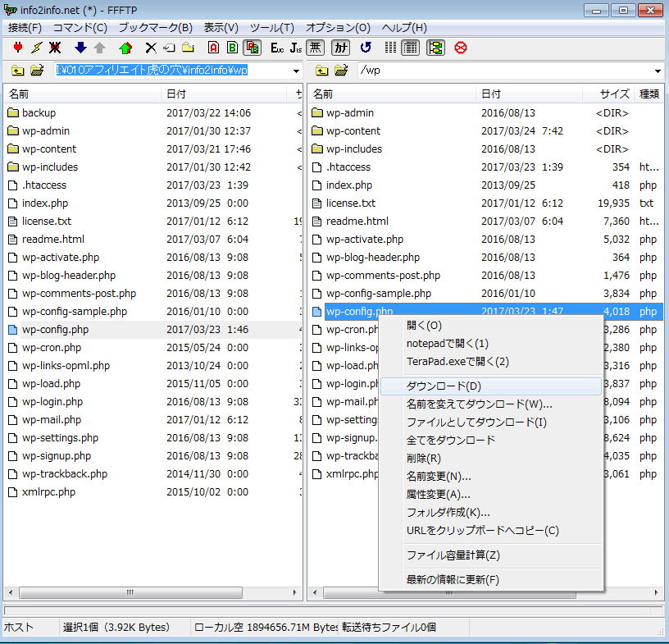
Task: Select EUC kanji code conversion
Action: click(x=277, y=48)
